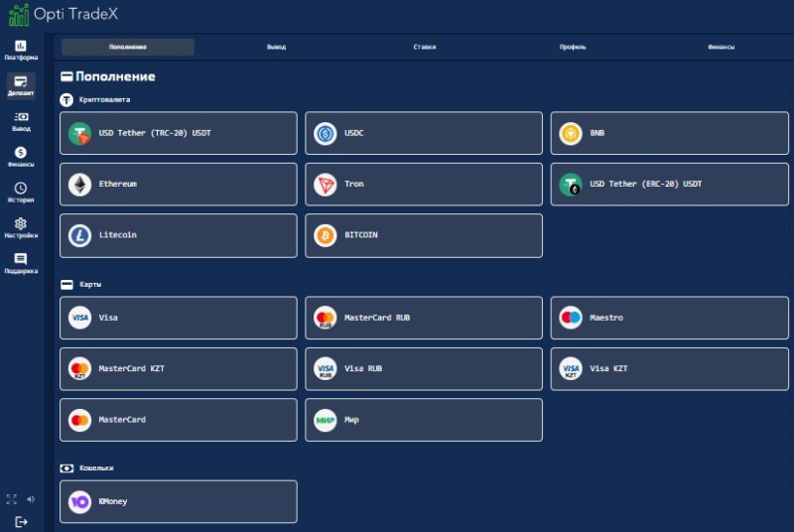Image resolution: width=794 pixels, height=532 pixels.
Task: Open Финансы from the sidebar
Action: click(21, 157)
